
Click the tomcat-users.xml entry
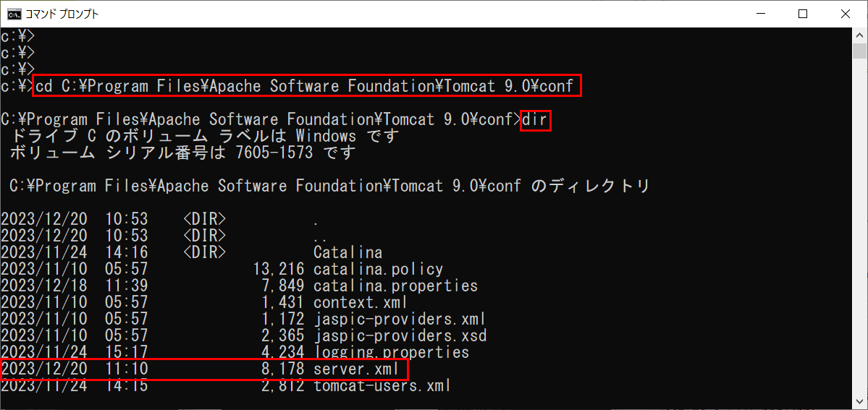click(382, 385)
